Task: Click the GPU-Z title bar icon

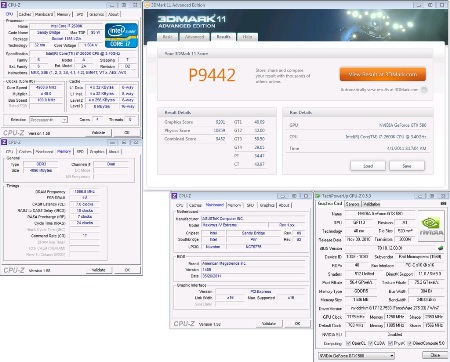Action: (318, 196)
